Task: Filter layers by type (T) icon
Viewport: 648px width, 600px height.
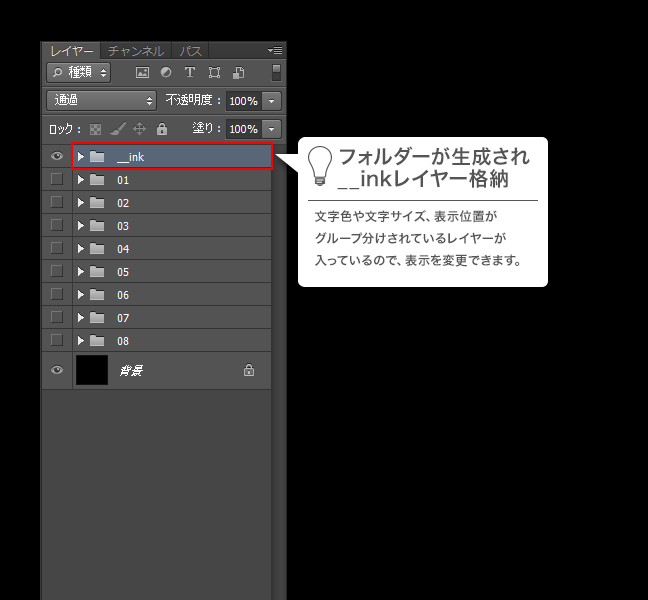Action: click(x=190, y=73)
